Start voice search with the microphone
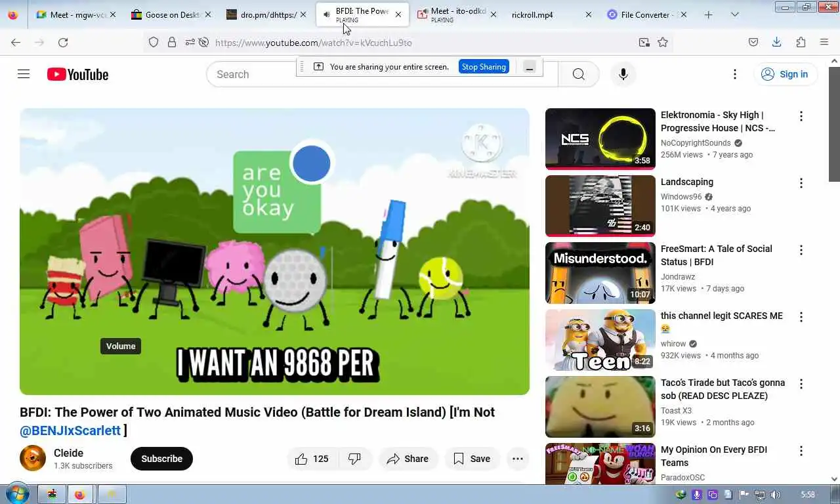Viewport: 840px width, 504px height. (x=623, y=74)
